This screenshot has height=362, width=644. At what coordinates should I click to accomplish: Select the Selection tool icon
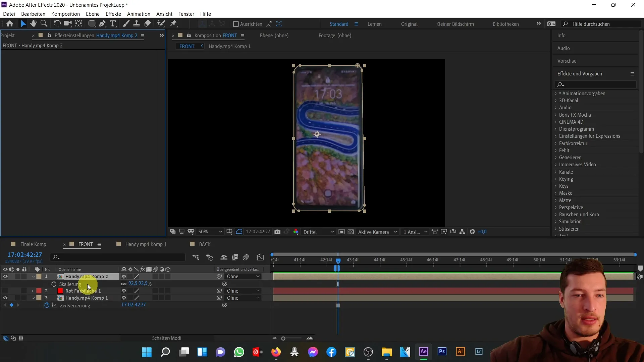tap(22, 23)
